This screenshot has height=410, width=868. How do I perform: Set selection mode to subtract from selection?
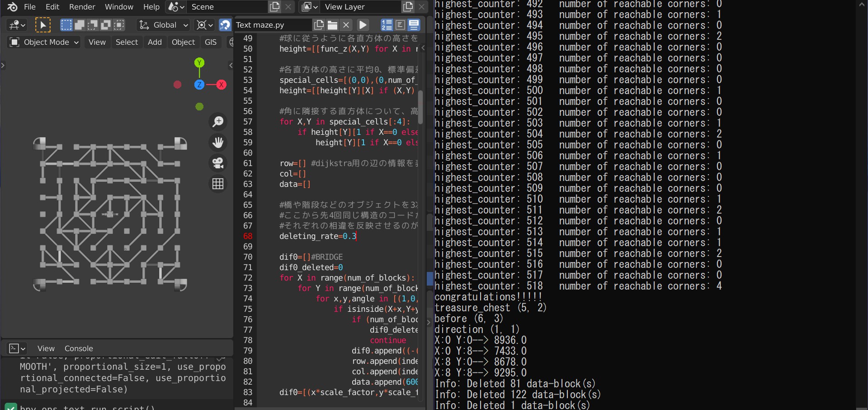point(93,25)
